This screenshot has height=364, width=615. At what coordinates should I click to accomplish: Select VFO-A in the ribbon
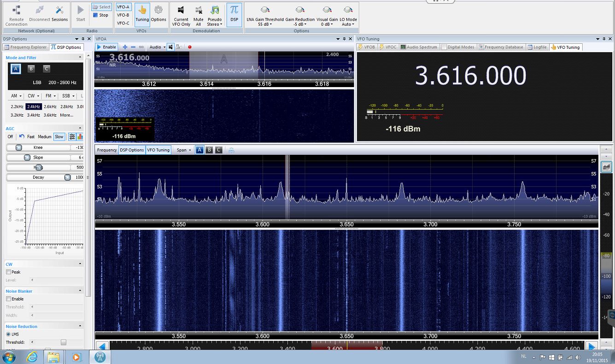(123, 7)
